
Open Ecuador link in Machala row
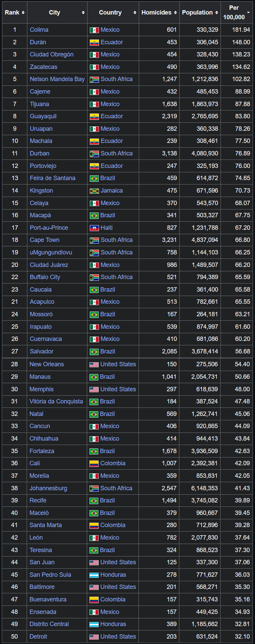[112, 141]
